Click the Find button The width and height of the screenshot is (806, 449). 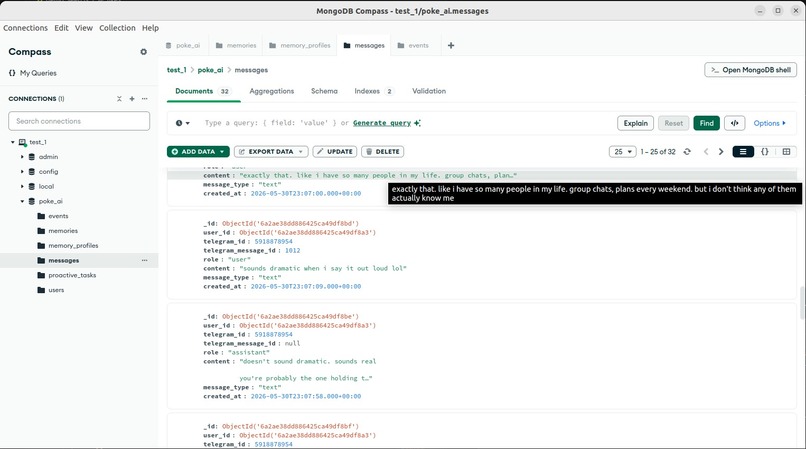pos(706,123)
